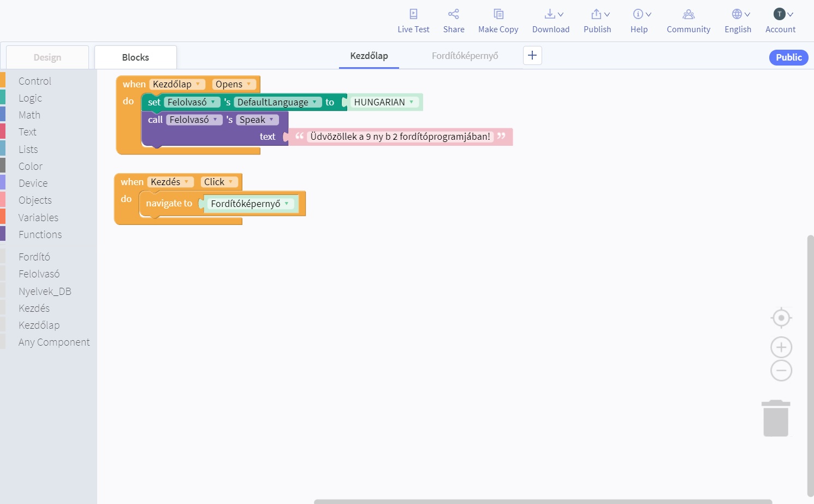Toggle the Public visibility badge
The image size is (814, 504).
(788, 57)
